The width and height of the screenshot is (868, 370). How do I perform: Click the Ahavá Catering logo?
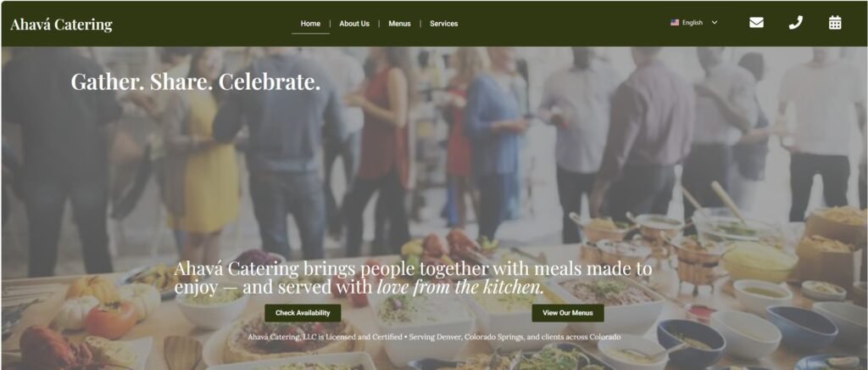coord(61,25)
